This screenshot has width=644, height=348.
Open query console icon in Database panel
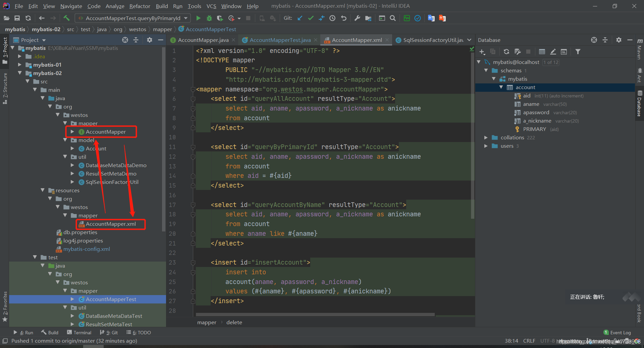564,52
